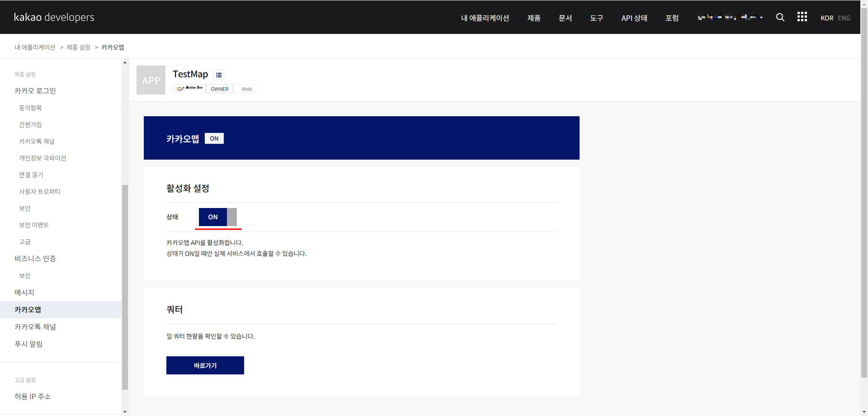
Task: Click the OWNER badge
Action: (220, 89)
